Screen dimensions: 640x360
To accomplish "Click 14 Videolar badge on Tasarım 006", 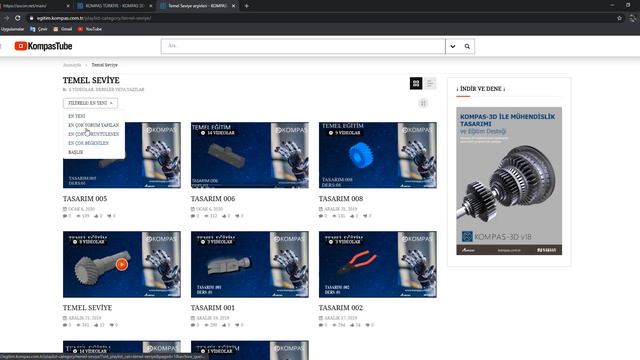I will click(x=218, y=133).
